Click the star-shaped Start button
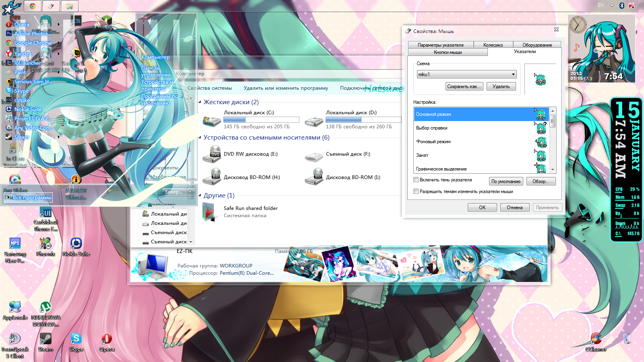This screenshot has height=362, width=644. point(11,7)
